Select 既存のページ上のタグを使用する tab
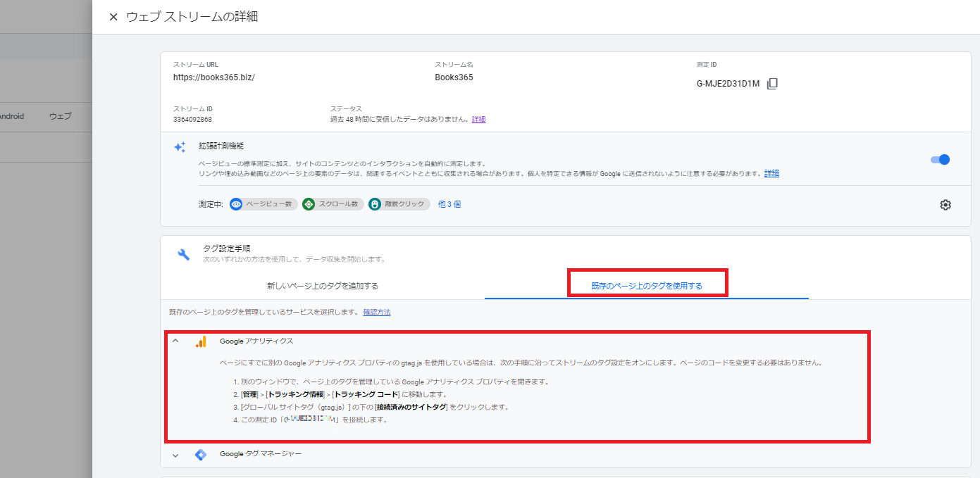 [x=646, y=286]
